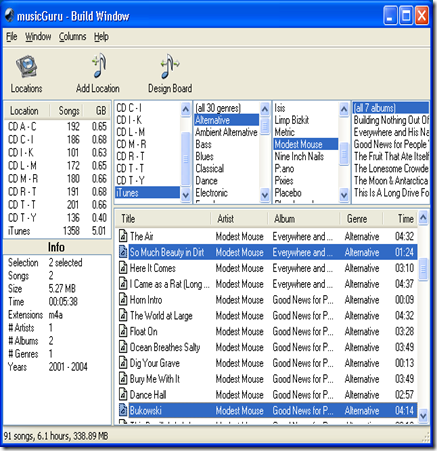This screenshot has width=437, height=451.
Task: Open the Design Board icon
Action: (x=170, y=66)
